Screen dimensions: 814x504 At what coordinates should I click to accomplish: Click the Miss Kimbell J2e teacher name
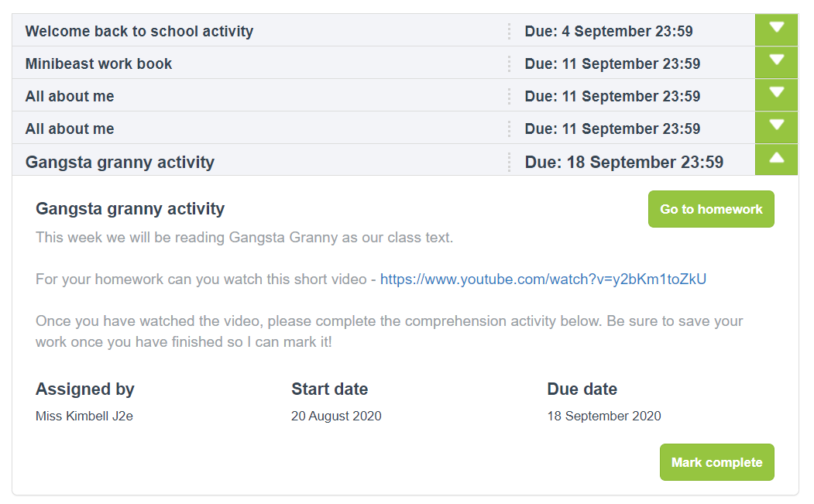[84, 417]
